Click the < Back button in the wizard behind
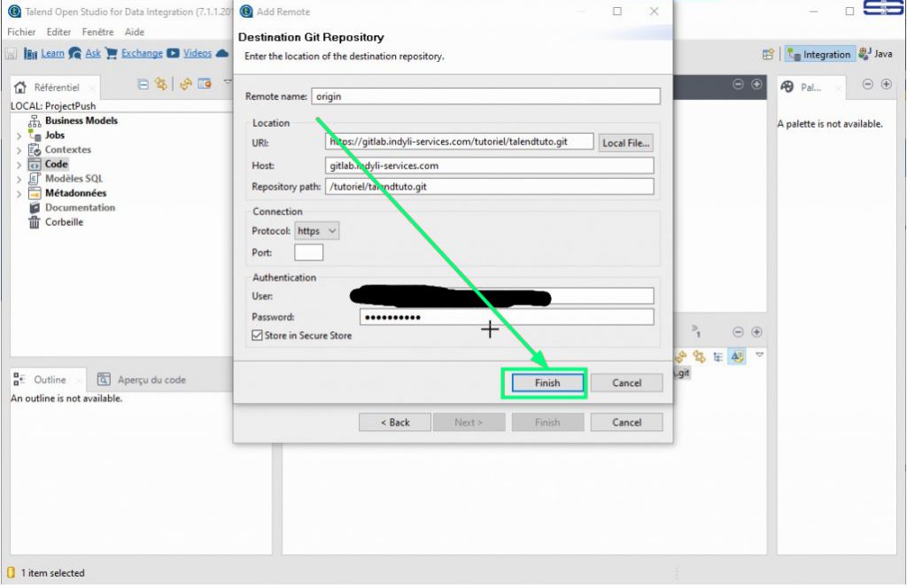This screenshot has height=588, width=907. (x=395, y=422)
